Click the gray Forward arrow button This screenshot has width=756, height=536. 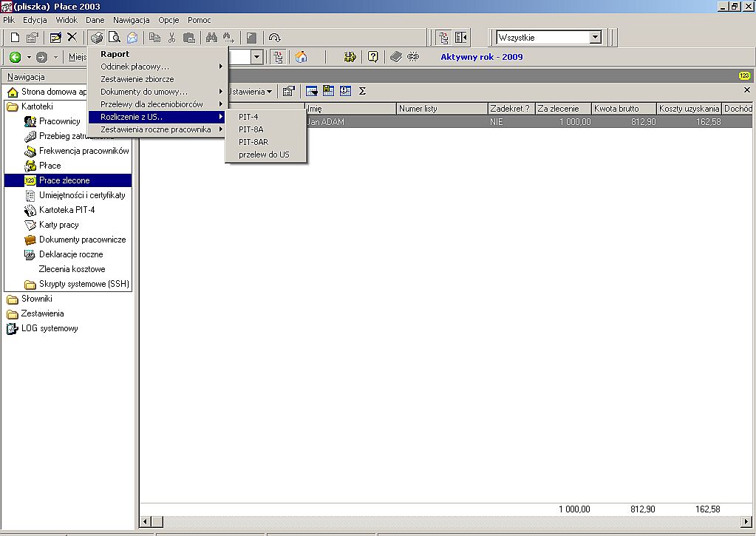pyautogui.click(x=42, y=57)
